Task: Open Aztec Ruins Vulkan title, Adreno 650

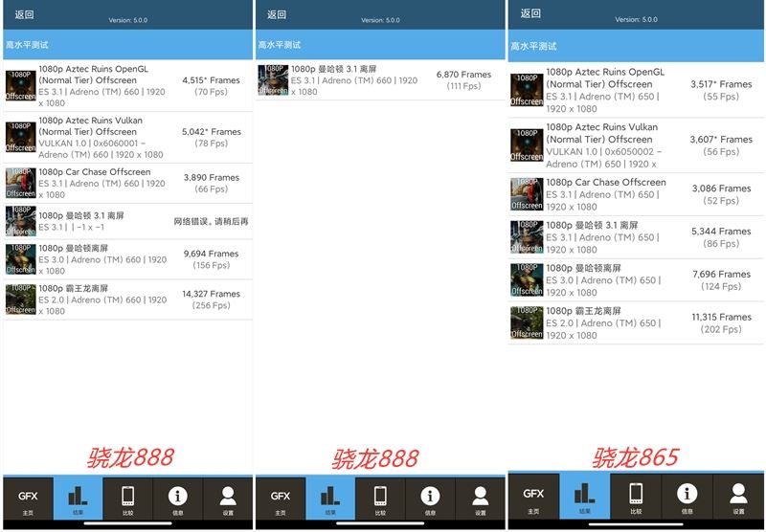Action: (x=602, y=133)
